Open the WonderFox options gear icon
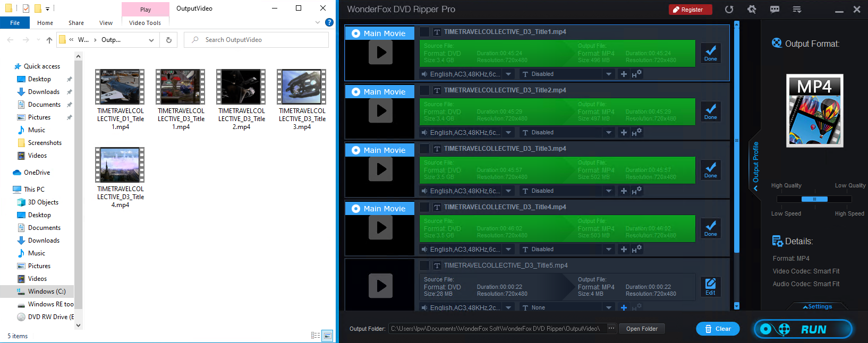The image size is (868, 343). click(x=752, y=10)
